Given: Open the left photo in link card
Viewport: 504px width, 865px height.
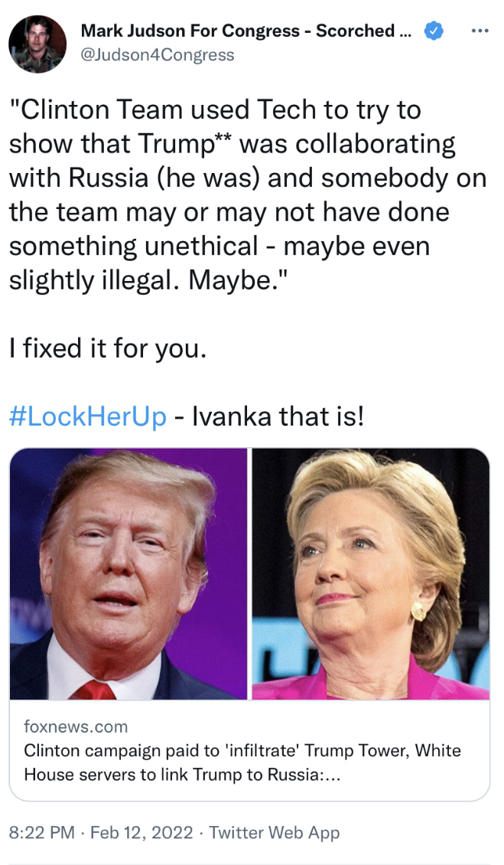Looking at the screenshot, I should (128, 573).
